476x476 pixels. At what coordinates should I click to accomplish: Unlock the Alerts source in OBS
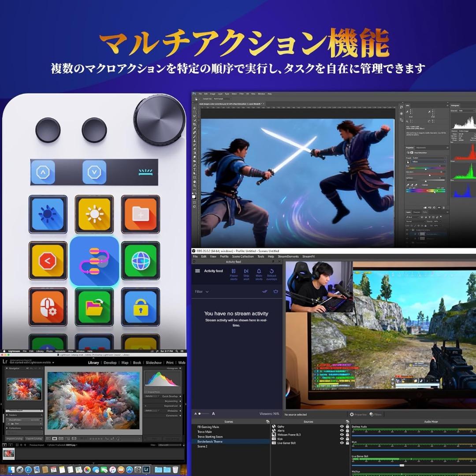point(347,431)
